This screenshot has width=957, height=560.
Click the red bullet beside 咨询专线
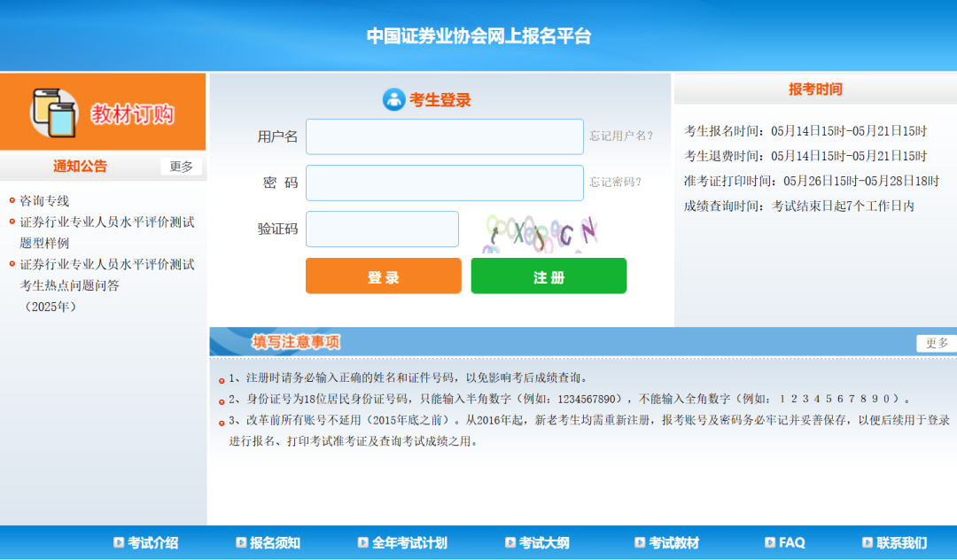pos(12,200)
